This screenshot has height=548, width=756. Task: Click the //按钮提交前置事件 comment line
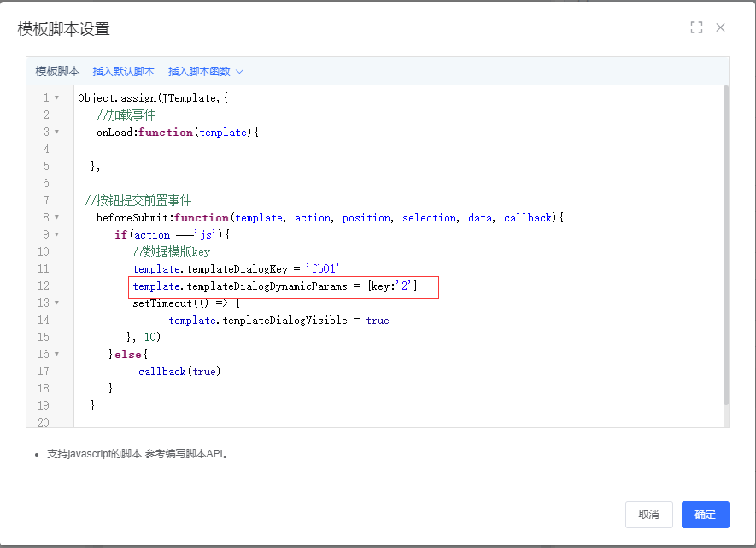pos(138,201)
